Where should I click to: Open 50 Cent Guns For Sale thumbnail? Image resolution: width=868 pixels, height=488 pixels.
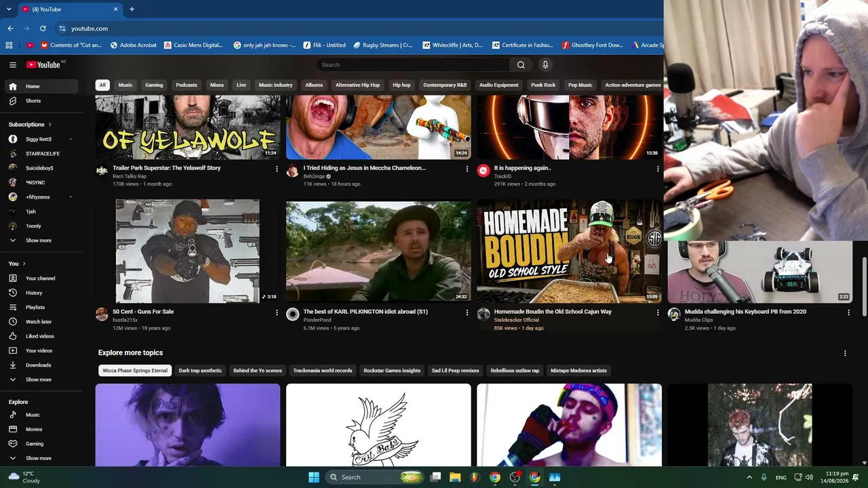[x=188, y=251]
